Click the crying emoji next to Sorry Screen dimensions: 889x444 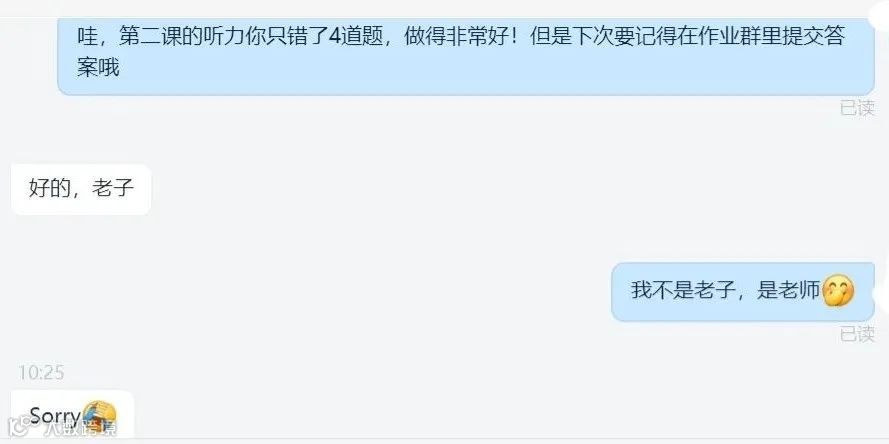[99, 417]
